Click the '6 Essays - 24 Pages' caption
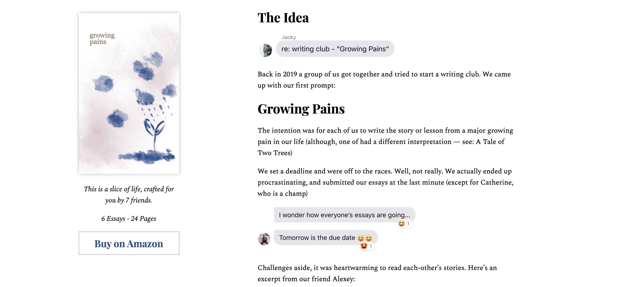644x287 pixels. click(129, 219)
